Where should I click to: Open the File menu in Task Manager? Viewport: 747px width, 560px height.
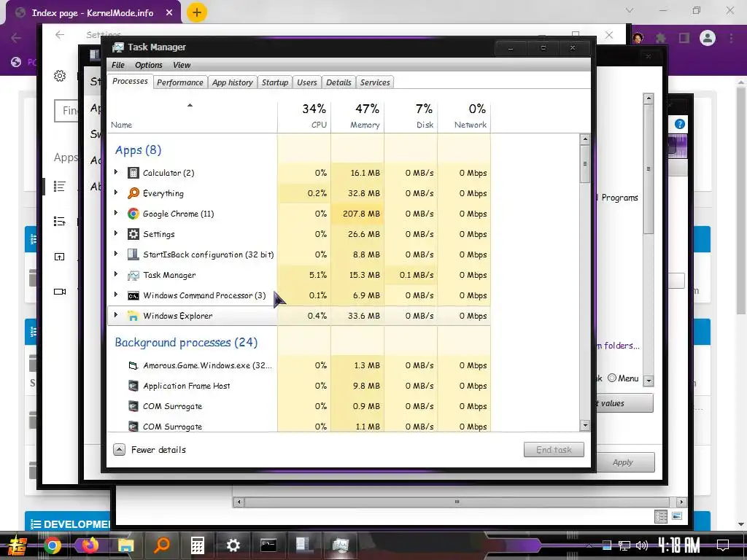[118, 65]
